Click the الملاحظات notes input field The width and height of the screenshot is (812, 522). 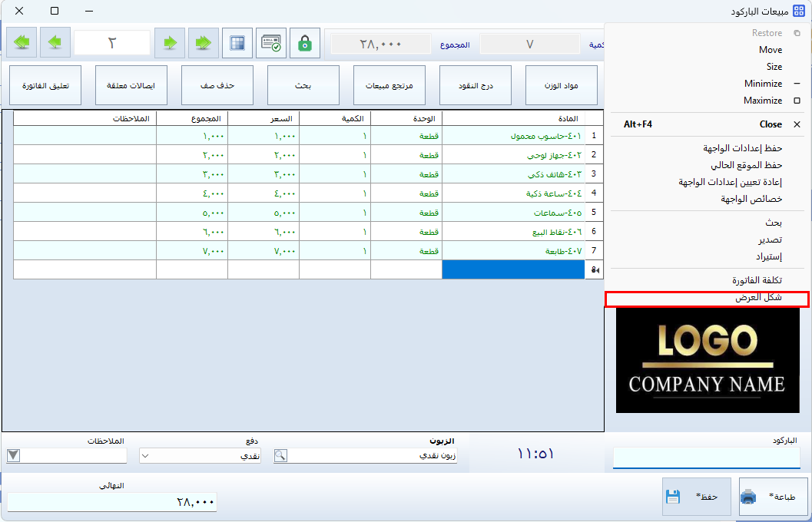(74, 455)
